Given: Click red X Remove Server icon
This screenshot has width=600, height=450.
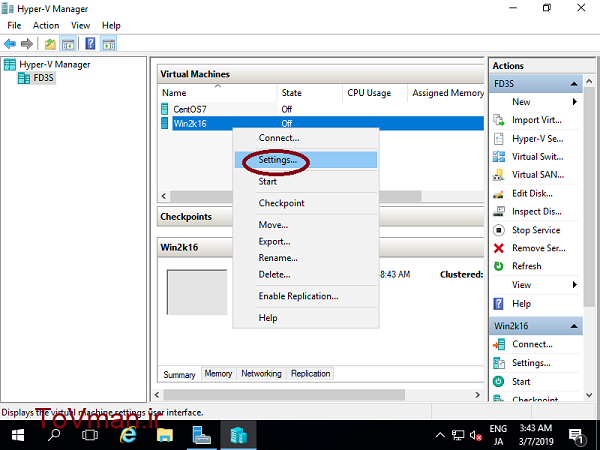Looking at the screenshot, I should (x=499, y=248).
